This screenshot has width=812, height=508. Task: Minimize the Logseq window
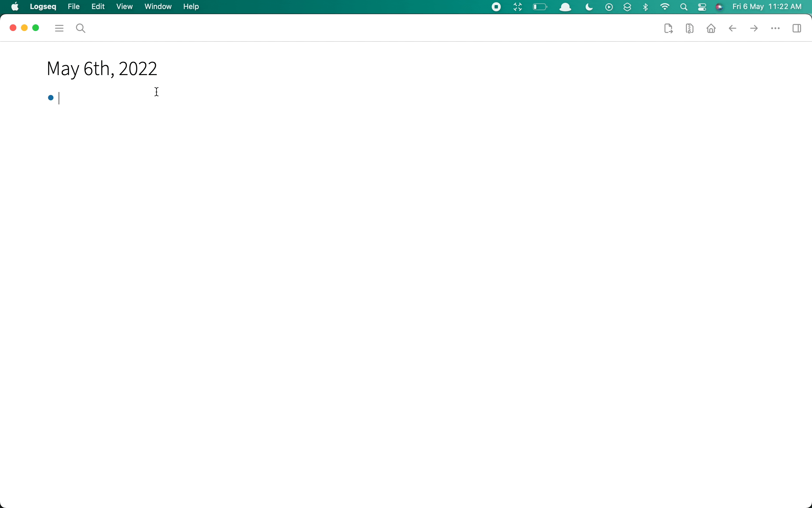click(25, 28)
